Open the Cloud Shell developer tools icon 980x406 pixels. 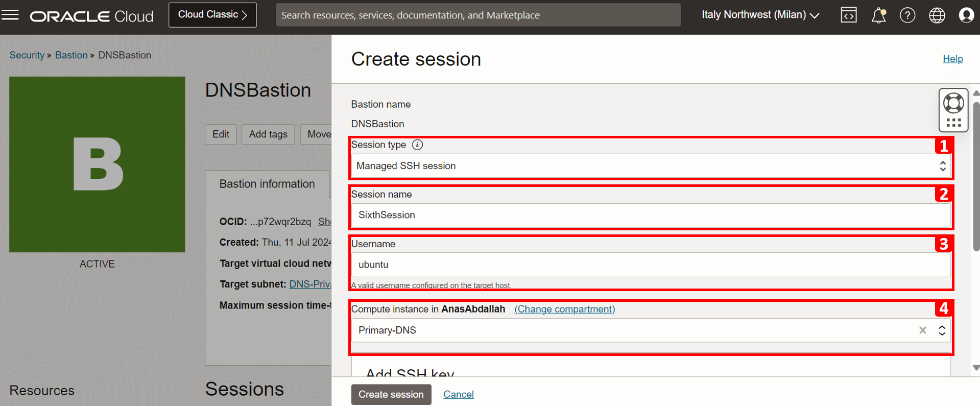(x=849, y=15)
